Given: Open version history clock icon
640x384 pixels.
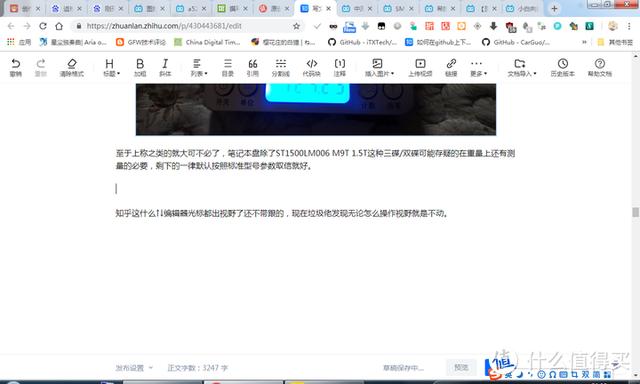Looking at the screenshot, I should pyautogui.click(x=562, y=67).
